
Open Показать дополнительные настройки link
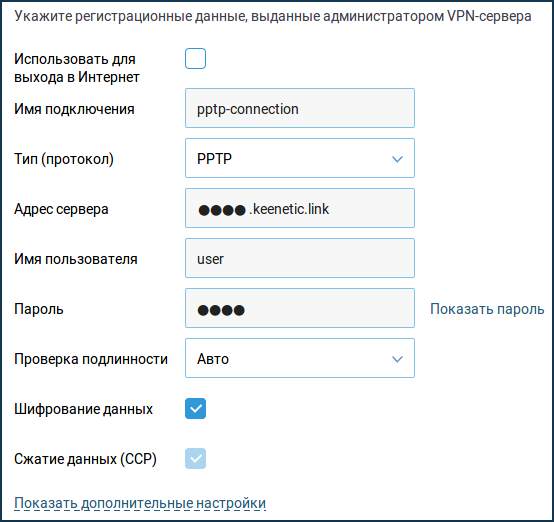[140, 503]
